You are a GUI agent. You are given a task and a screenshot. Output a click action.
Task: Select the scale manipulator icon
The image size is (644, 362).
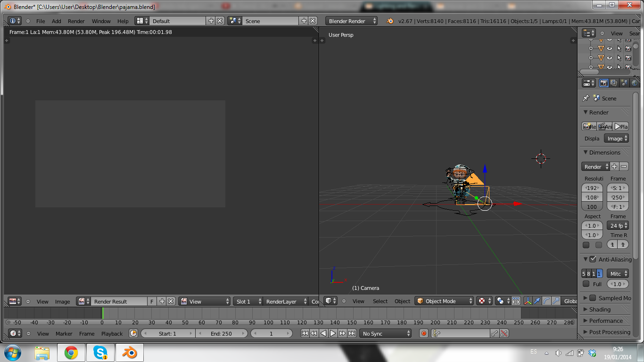pyautogui.click(x=556, y=301)
